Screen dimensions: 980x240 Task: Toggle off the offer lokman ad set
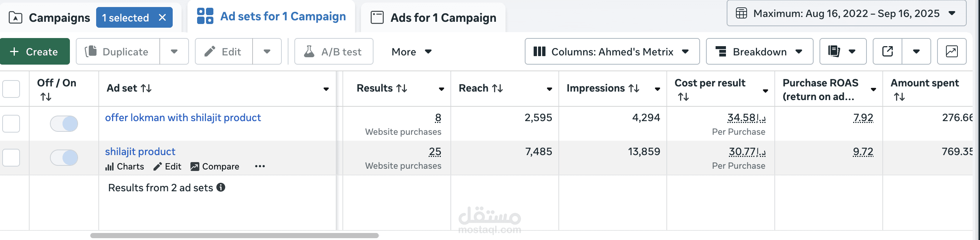pos(64,123)
